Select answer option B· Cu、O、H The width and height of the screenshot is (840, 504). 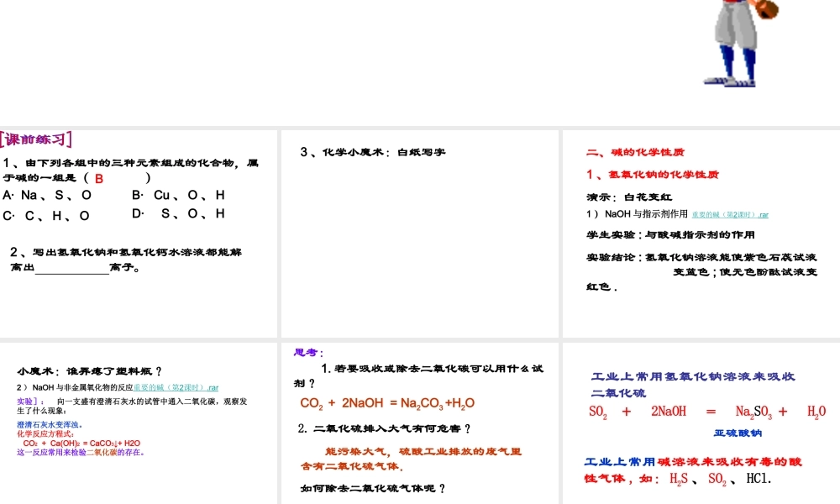[178, 196]
